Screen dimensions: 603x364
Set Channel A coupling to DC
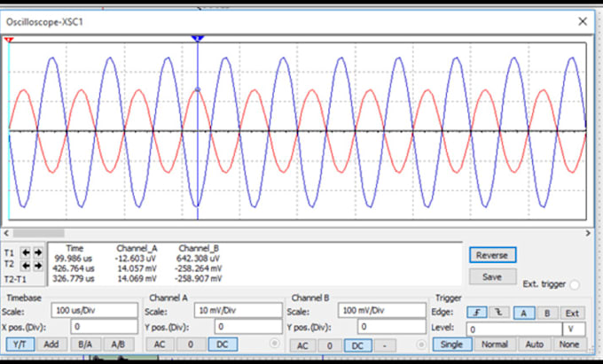click(x=223, y=345)
